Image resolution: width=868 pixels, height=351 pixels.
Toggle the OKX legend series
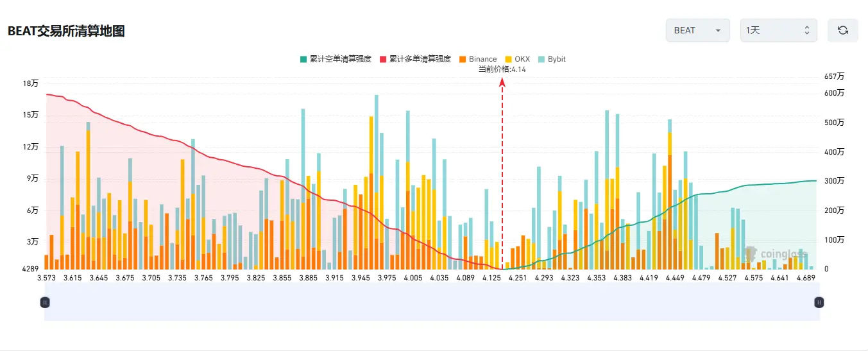click(518, 59)
